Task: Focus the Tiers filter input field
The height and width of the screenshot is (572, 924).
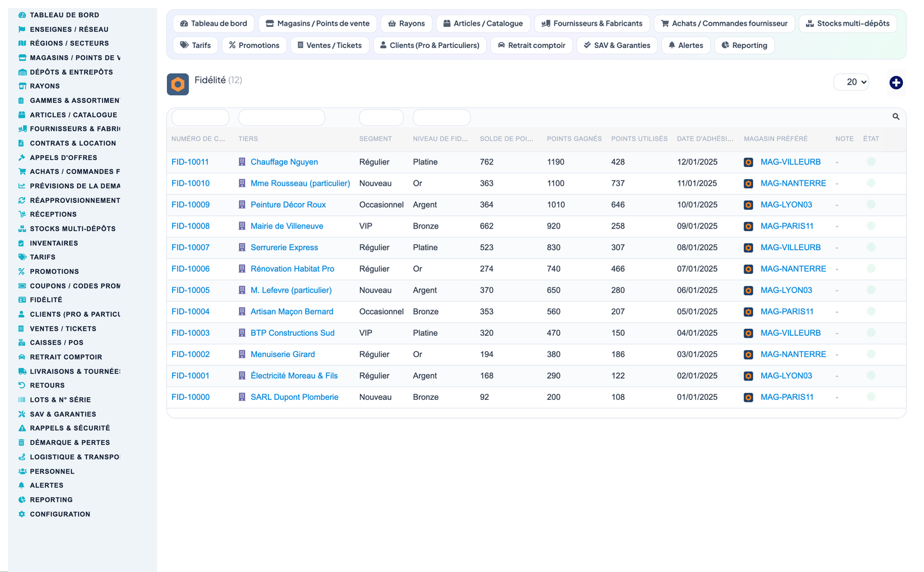Action: click(x=281, y=118)
